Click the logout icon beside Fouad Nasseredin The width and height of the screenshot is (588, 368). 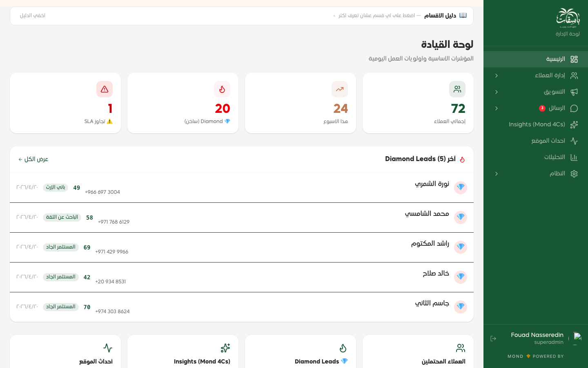click(x=493, y=339)
